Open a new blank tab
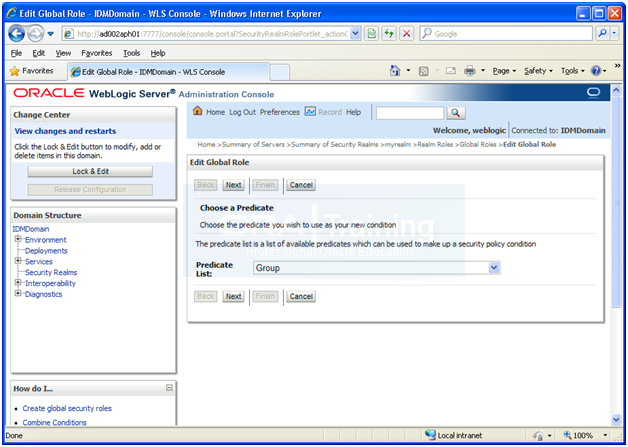Screen dimensions: 628x447 [x=280, y=72]
